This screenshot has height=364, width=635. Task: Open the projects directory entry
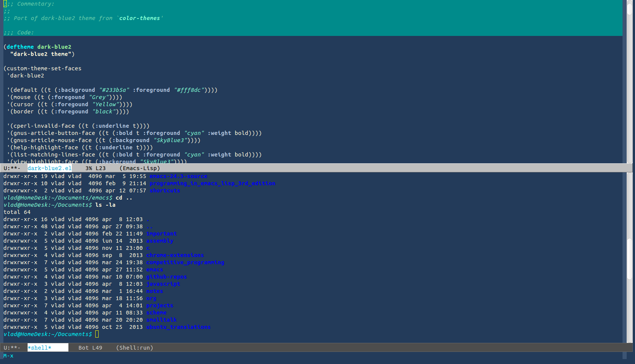pos(160,305)
